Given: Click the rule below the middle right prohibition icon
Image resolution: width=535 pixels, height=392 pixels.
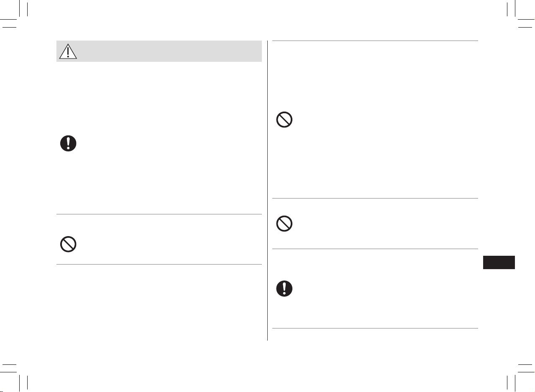Looking at the screenshot, I should coord(375,249).
